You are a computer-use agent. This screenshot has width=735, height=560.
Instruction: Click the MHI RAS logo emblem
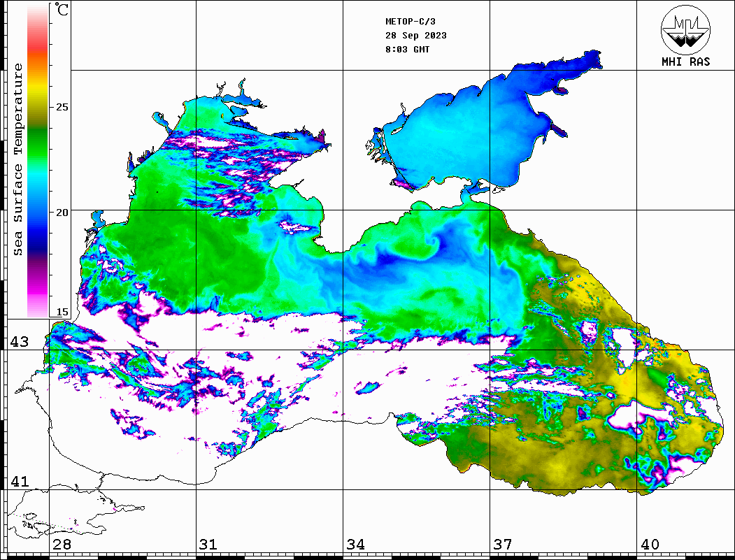(686, 29)
